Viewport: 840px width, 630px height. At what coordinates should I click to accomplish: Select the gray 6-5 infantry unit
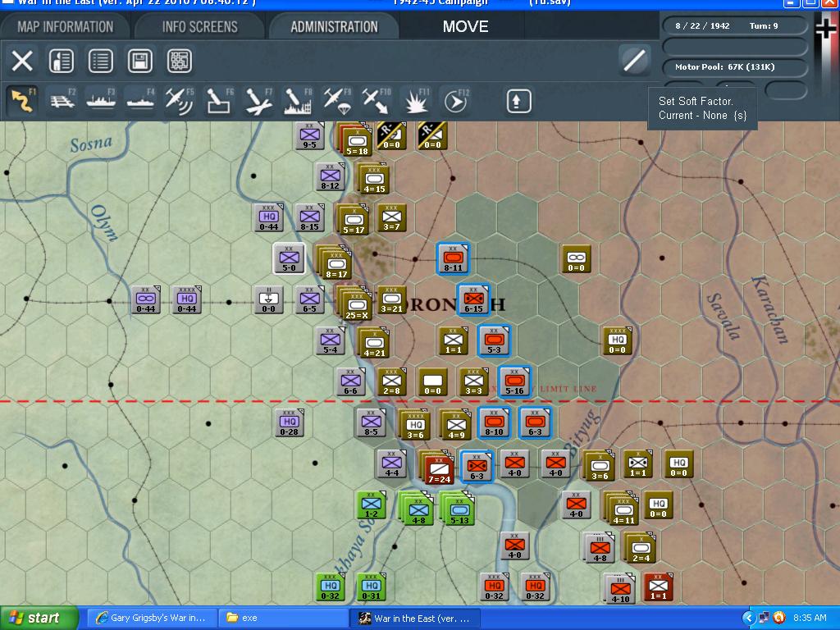(309, 299)
